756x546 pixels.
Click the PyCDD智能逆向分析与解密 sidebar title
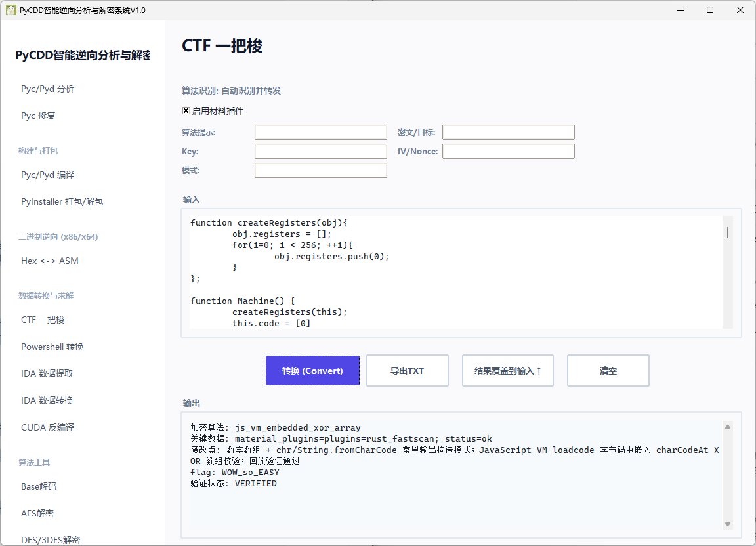pos(83,55)
